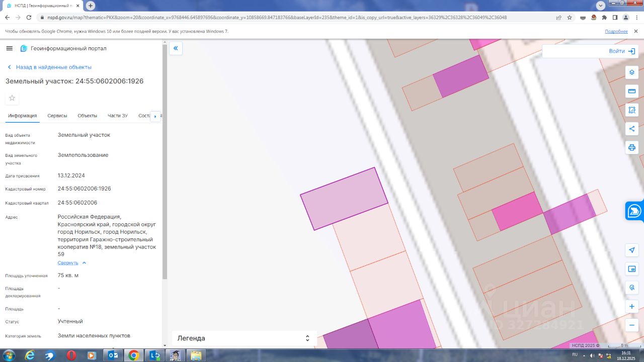
Task: Open taskbar volume control
Action: click(592, 355)
